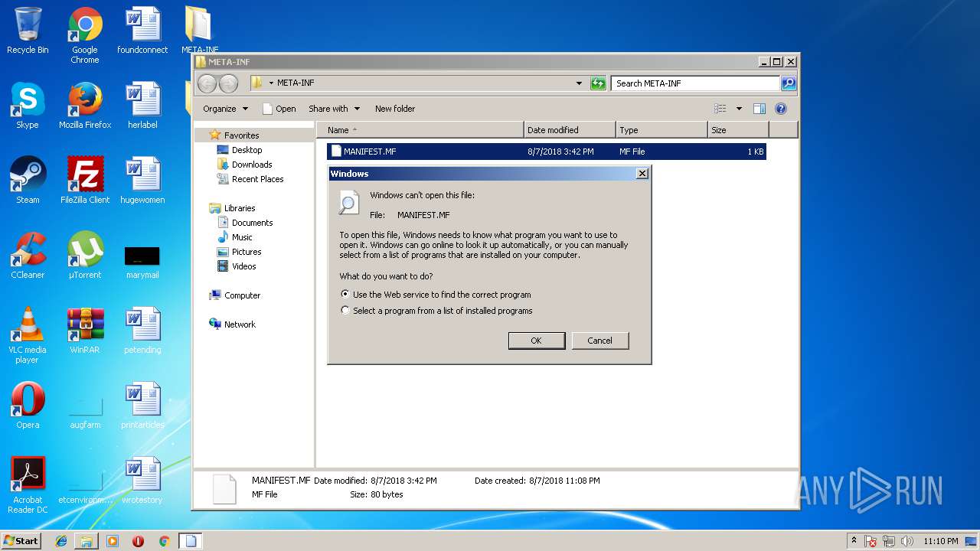
Task: Launch Steam from the desktop
Action: [x=28, y=181]
